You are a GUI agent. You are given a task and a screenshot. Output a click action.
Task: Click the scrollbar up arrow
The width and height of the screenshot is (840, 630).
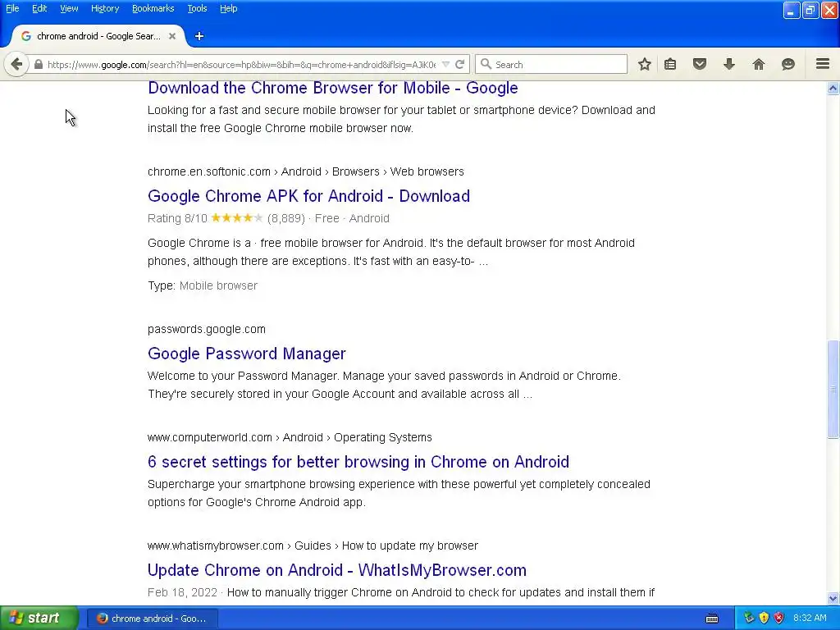[833, 89]
